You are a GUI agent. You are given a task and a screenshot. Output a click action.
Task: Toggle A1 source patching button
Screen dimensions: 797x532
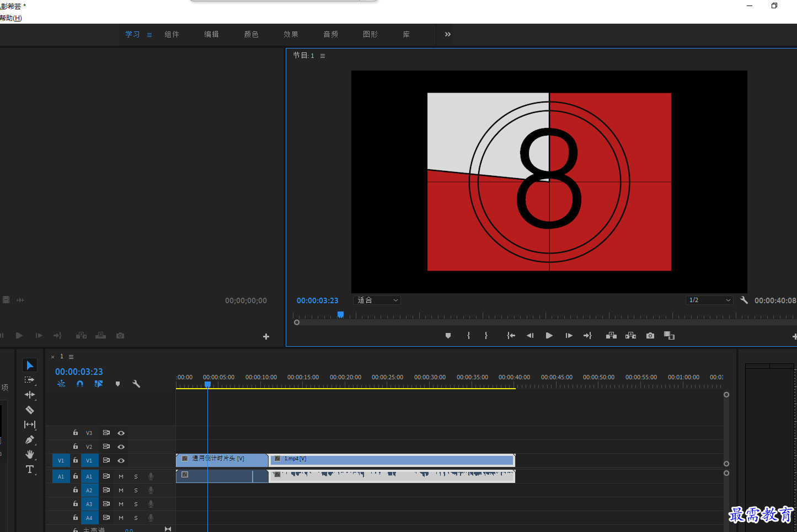[61, 476]
